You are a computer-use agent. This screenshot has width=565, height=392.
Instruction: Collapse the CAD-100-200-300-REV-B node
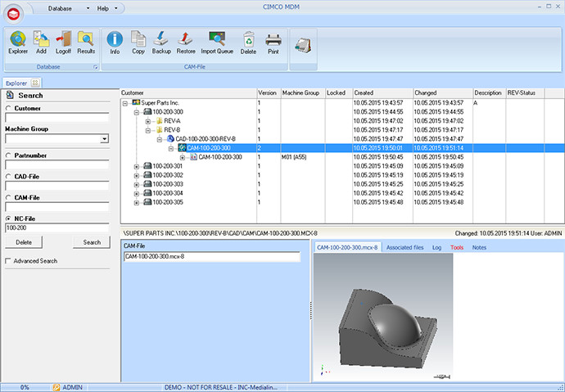(x=160, y=139)
